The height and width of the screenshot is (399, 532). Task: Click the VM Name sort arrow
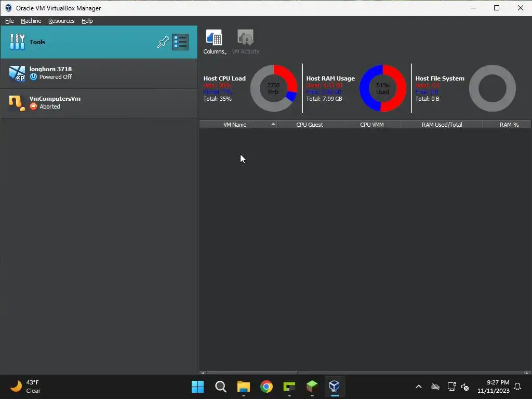(273, 124)
